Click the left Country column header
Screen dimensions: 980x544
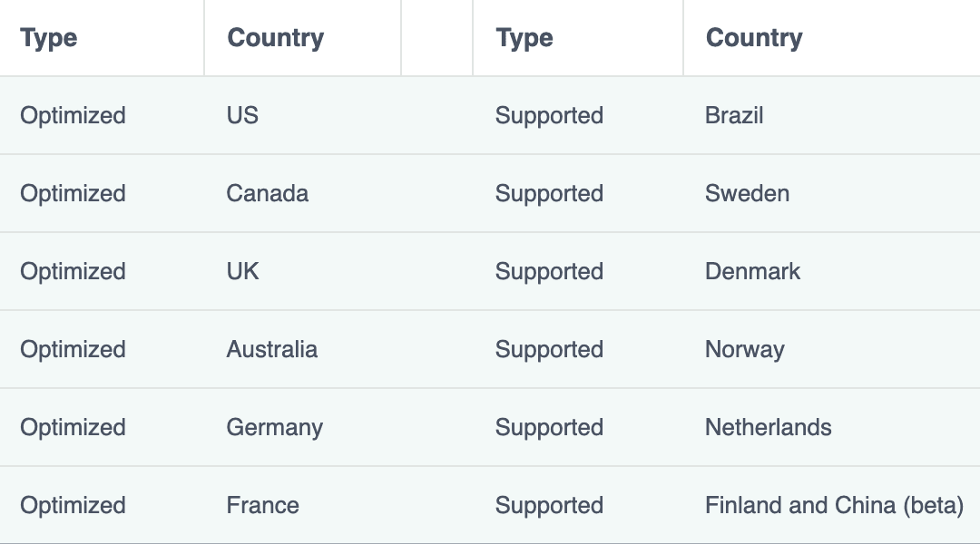tap(275, 38)
